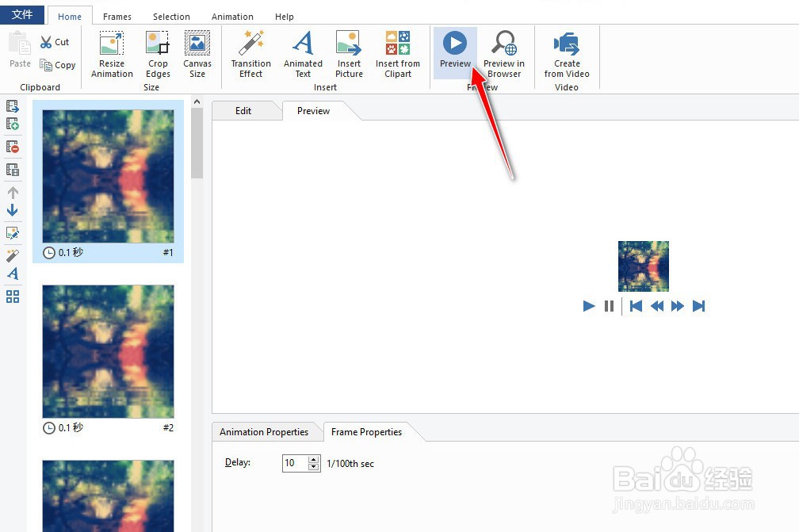Play the animation in preview pane
Viewport: 799px width, 532px height.
[x=588, y=306]
